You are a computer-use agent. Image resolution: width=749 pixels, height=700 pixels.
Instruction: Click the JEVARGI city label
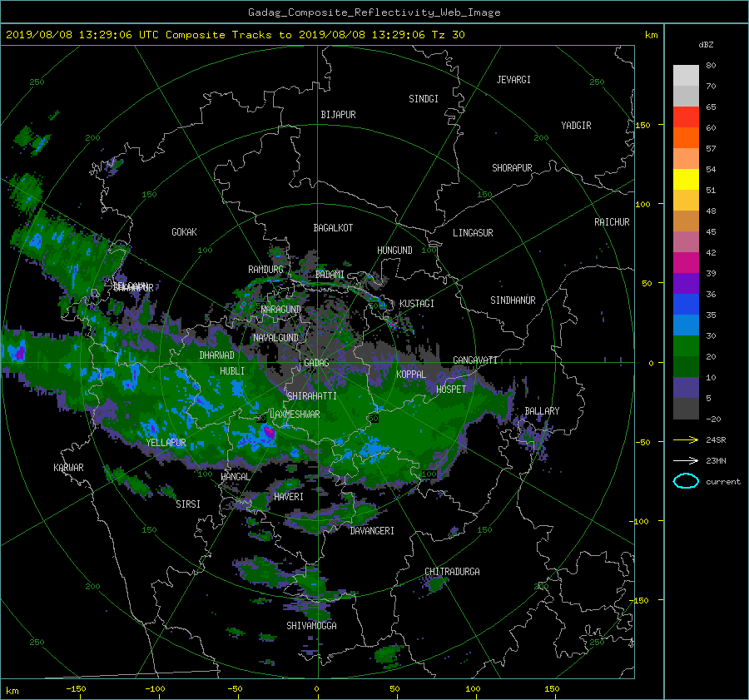[x=513, y=80]
